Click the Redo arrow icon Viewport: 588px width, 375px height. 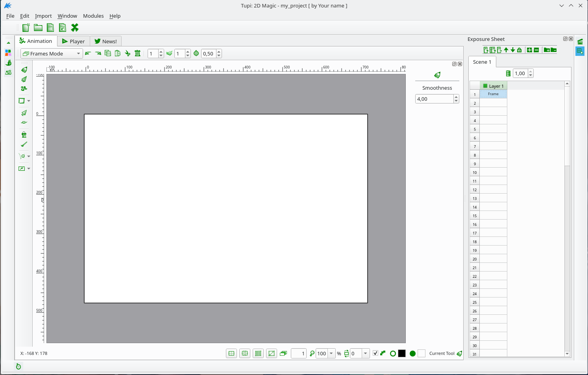coord(98,54)
